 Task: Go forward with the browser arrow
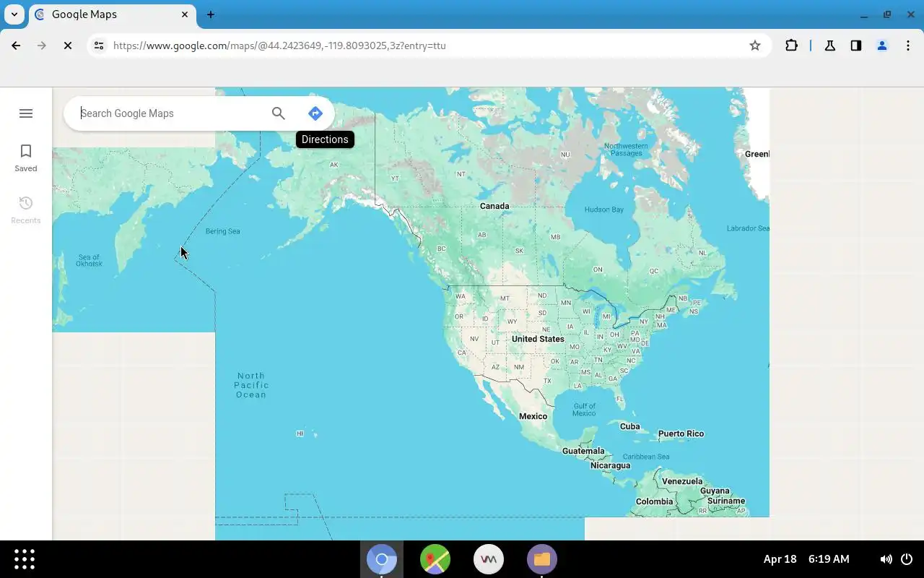tap(42, 46)
